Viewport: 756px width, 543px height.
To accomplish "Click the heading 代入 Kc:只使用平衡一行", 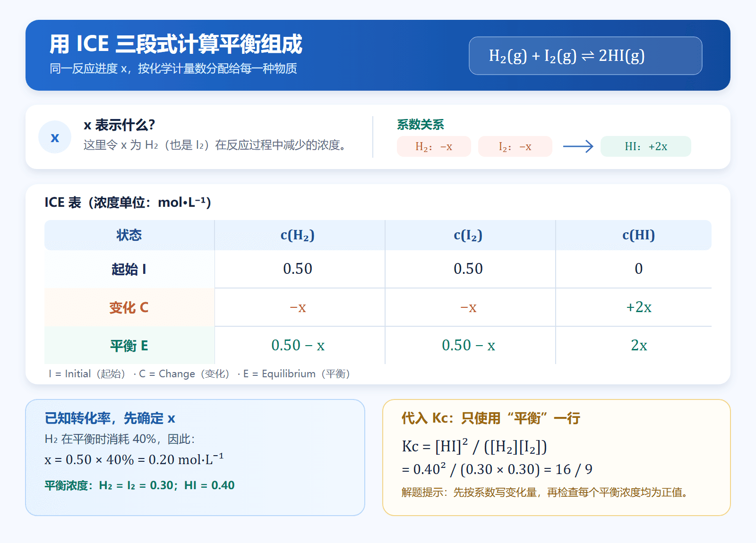I will point(491,418).
